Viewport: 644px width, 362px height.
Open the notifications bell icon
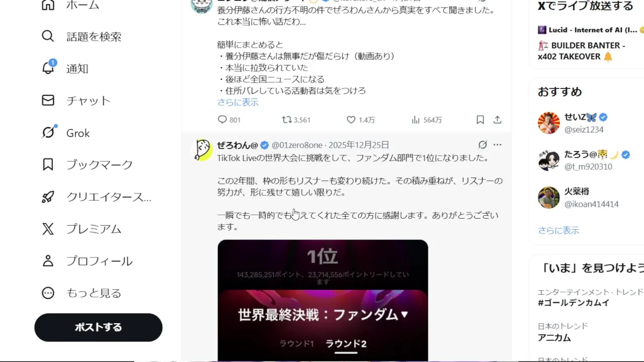coord(48,67)
